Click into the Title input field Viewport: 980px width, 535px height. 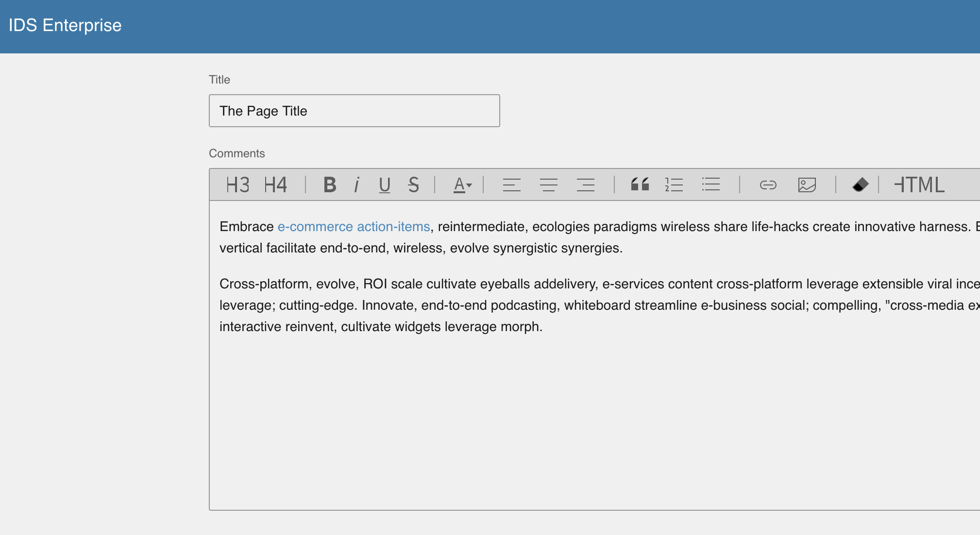click(354, 111)
